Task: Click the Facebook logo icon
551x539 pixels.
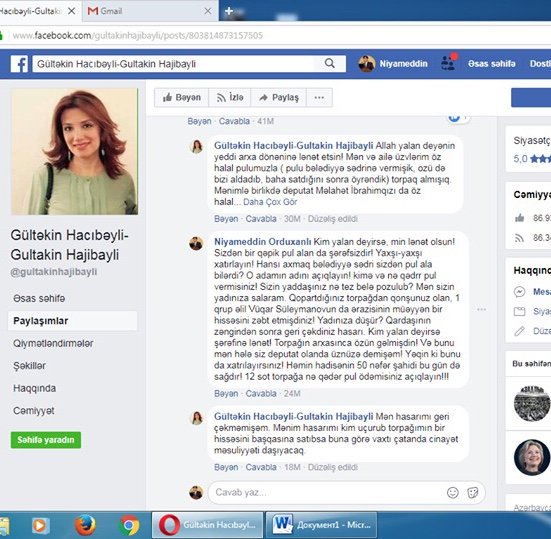Action: [19, 64]
